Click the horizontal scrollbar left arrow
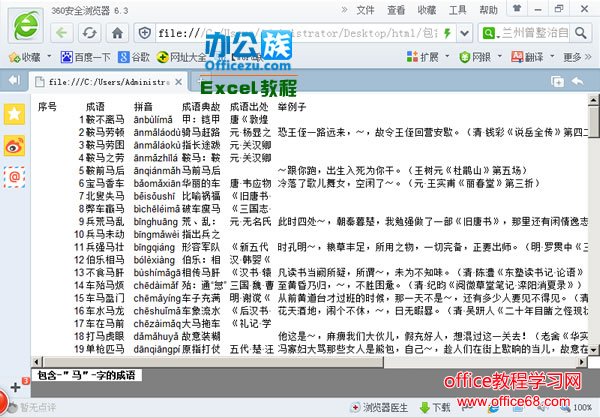The width and height of the screenshot is (600, 418). pos(37,362)
